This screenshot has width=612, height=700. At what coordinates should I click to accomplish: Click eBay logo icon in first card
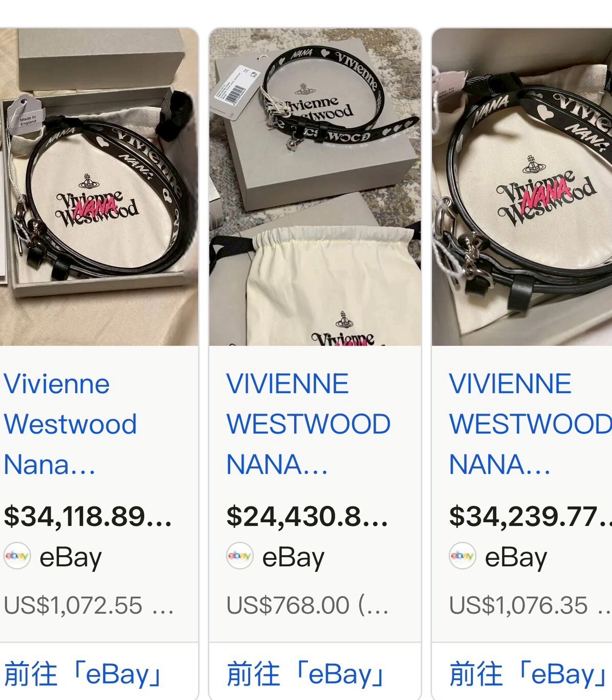point(17,556)
